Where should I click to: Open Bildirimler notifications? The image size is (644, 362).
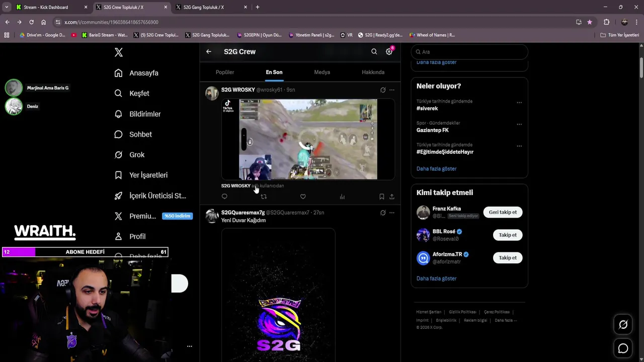tap(137, 114)
